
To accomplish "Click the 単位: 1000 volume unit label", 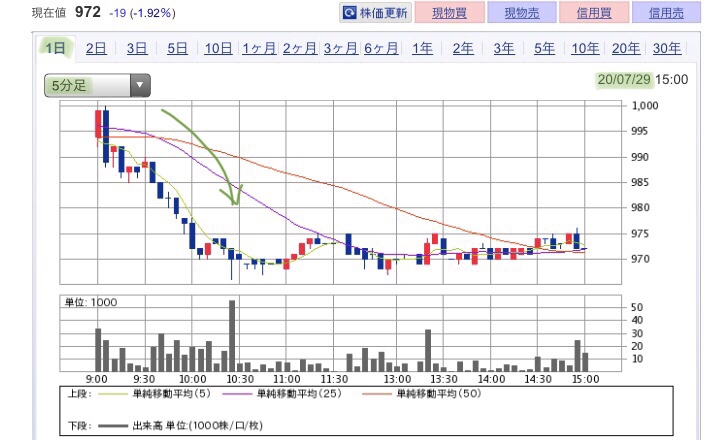I will [91, 302].
